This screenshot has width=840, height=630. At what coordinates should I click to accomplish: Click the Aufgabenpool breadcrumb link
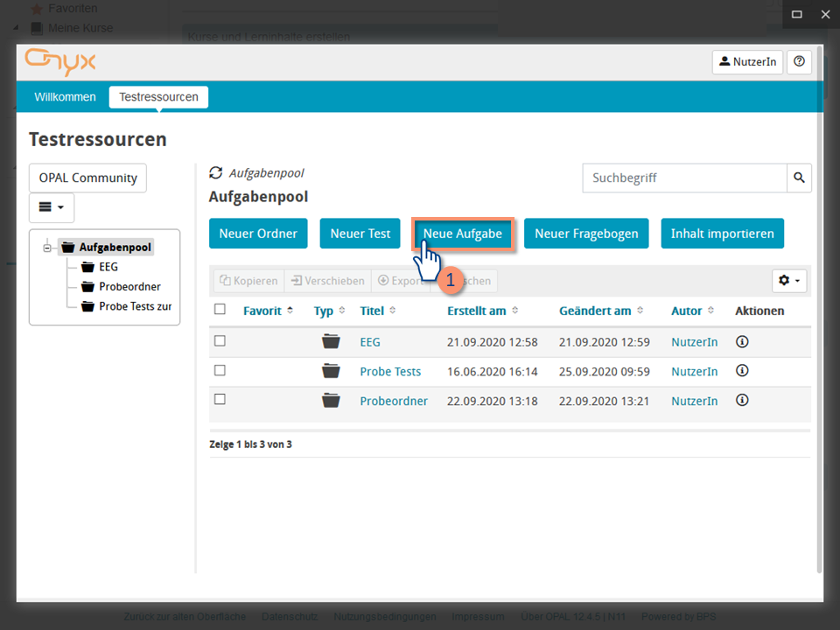point(266,173)
